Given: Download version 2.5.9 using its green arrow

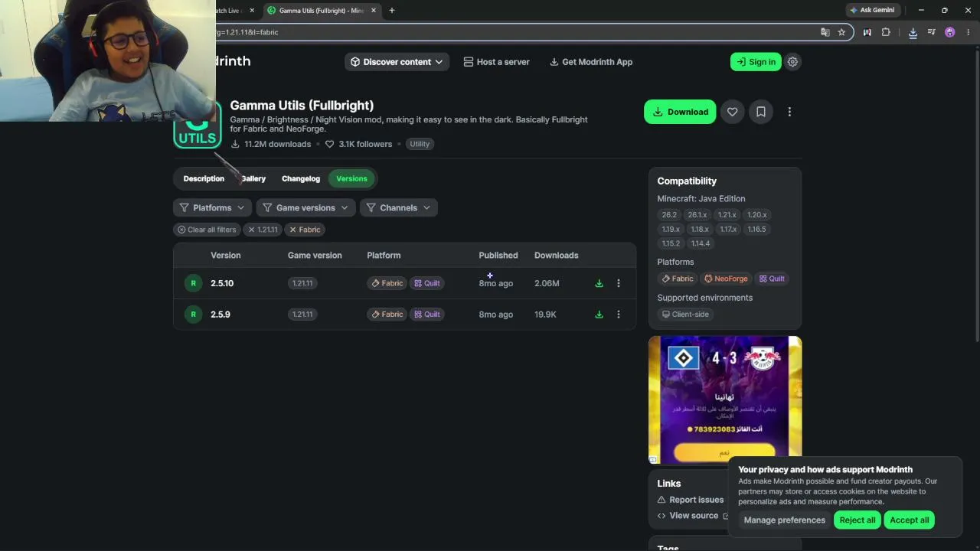Looking at the screenshot, I should click(x=599, y=315).
